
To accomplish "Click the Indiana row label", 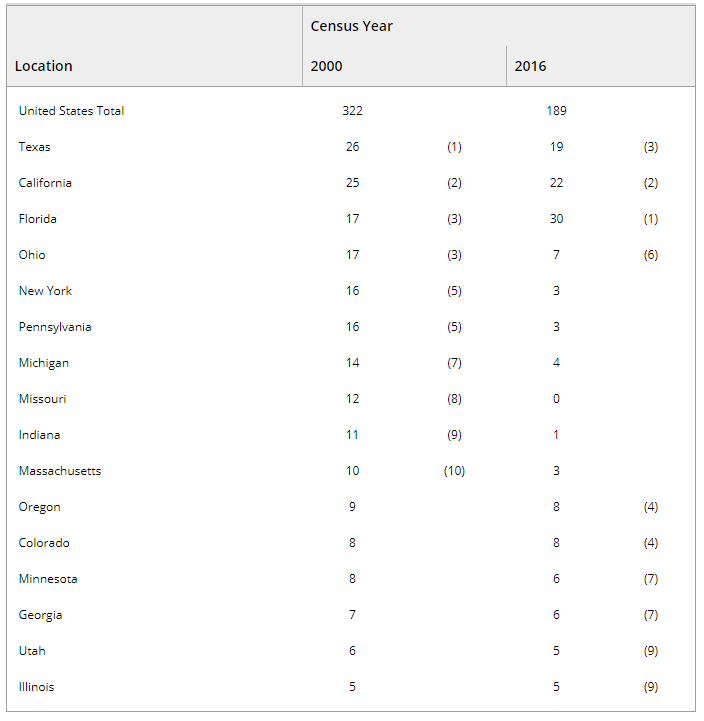I will tap(39, 435).
